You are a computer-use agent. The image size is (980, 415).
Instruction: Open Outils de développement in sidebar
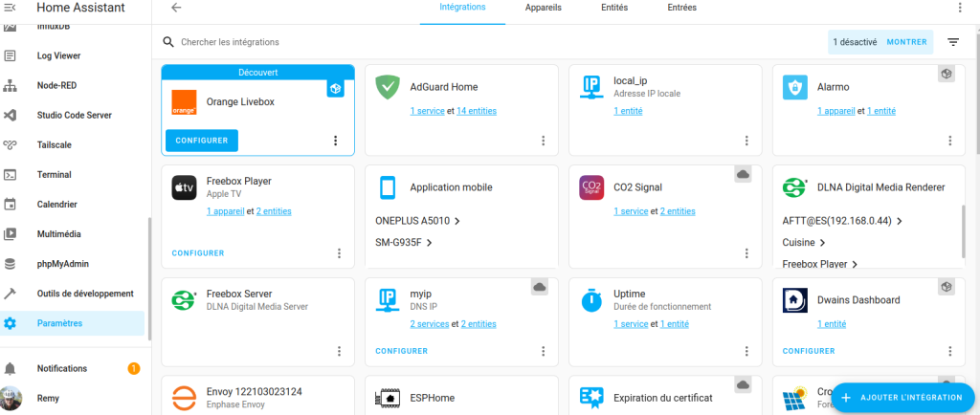pyautogui.click(x=73, y=294)
